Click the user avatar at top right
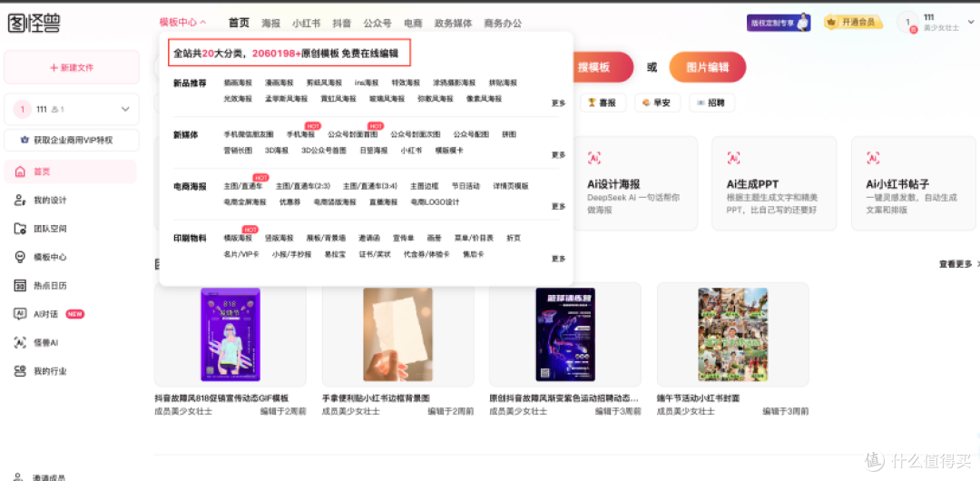This screenshot has height=481, width=980. click(907, 23)
